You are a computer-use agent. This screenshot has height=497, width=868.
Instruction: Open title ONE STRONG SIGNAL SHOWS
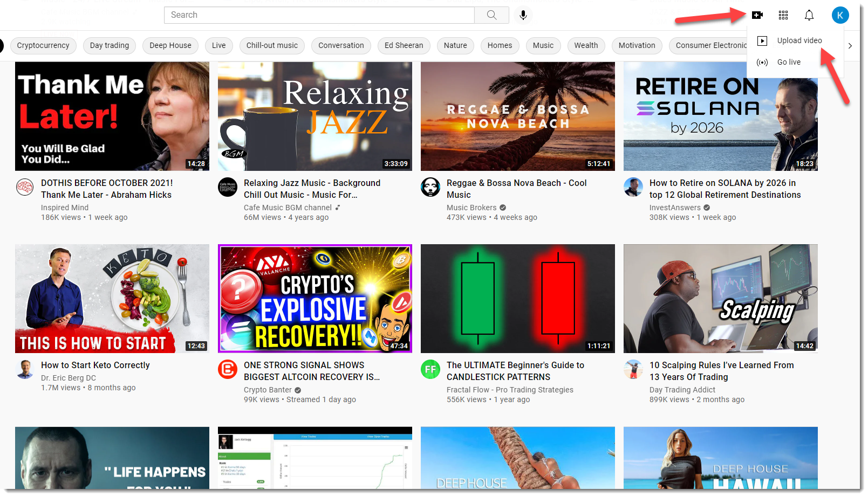[312, 371]
